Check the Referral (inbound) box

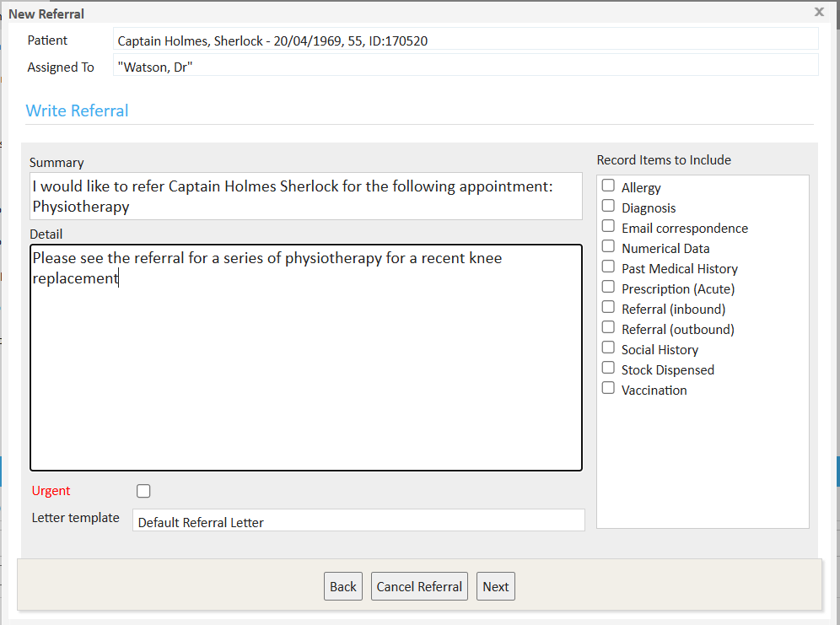pos(608,308)
